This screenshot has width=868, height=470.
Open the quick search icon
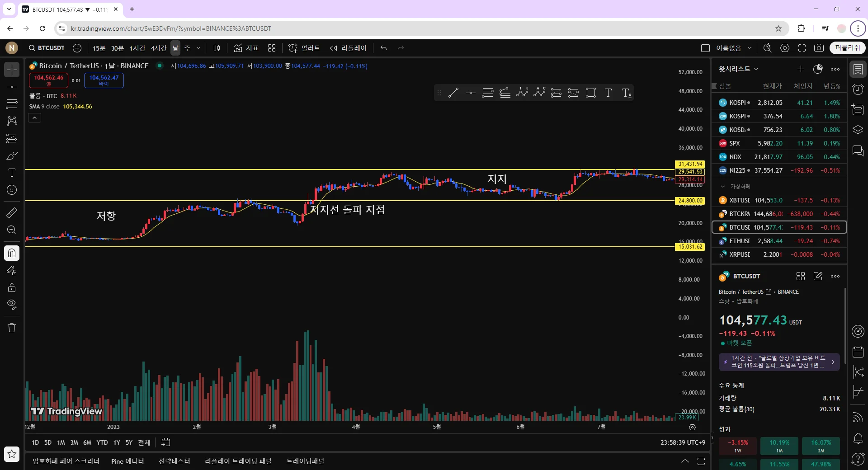(767, 48)
